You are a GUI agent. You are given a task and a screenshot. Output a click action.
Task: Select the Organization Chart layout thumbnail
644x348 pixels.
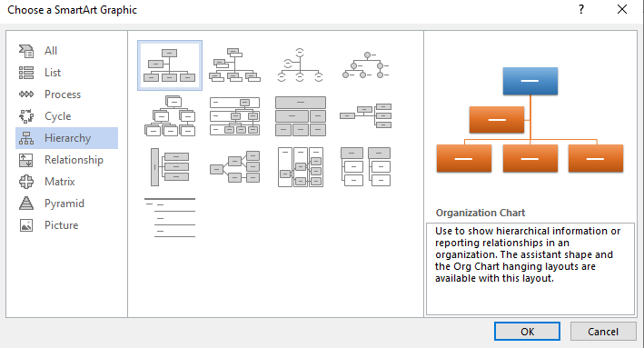170,65
